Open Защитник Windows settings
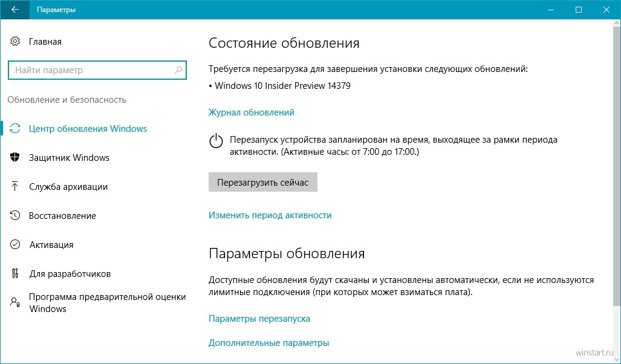 (69, 158)
